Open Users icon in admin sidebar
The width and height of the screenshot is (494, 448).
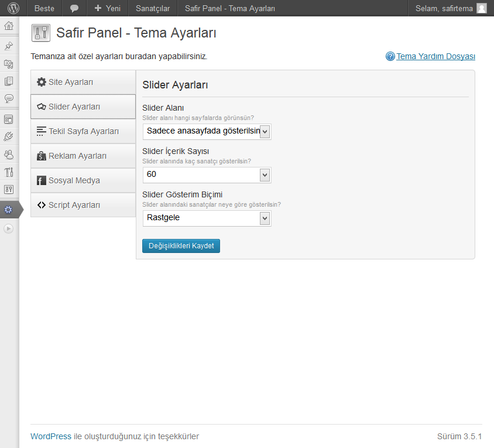coord(9,155)
